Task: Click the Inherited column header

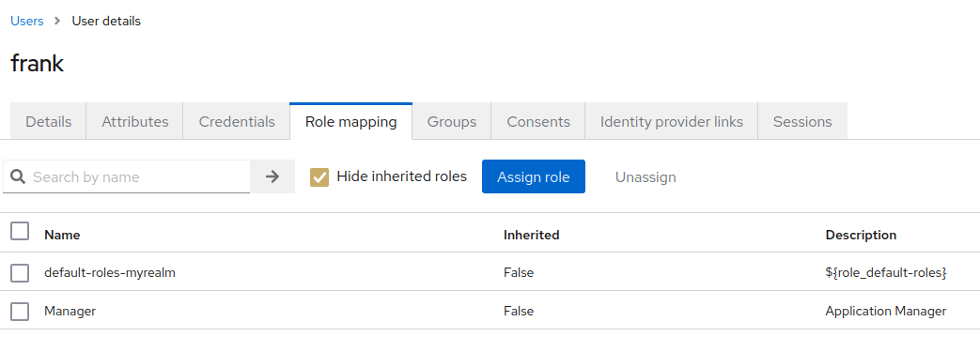Action: tap(531, 235)
